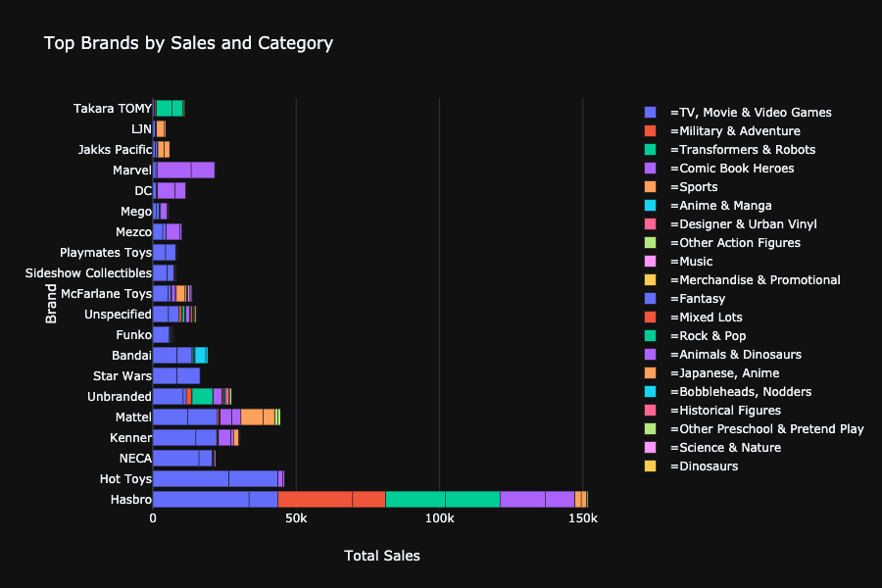Image resolution: width=882 pixels, height=588 pixels.
Task: Toggle the Mixed Lots legend entry
Action: coord(706,318)
